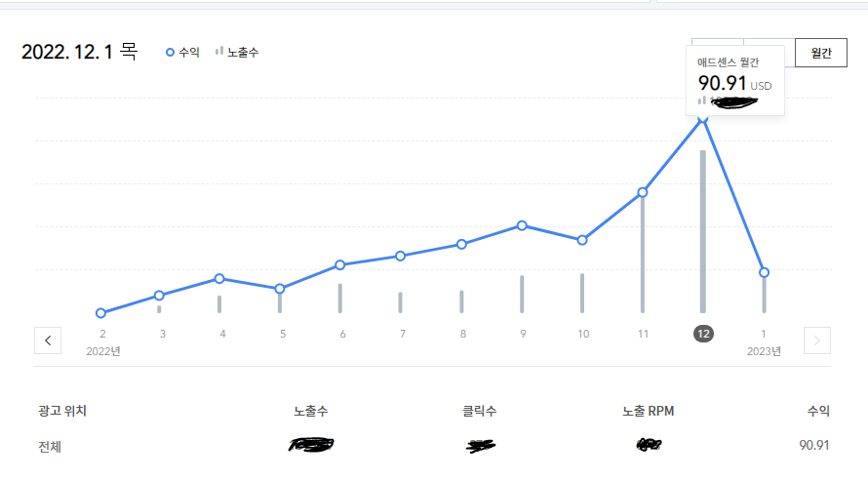Click the December revenue peak data point

[702, 118]
